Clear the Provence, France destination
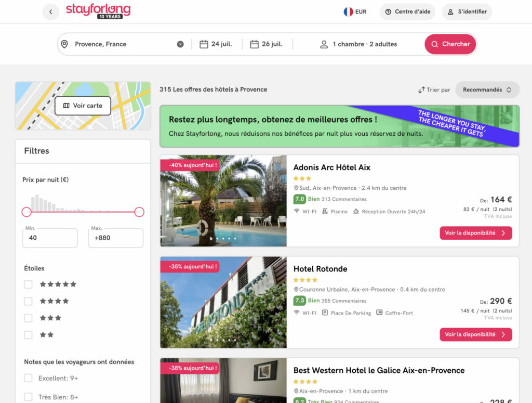Screen dimensions: 532x403 [180, 44]
